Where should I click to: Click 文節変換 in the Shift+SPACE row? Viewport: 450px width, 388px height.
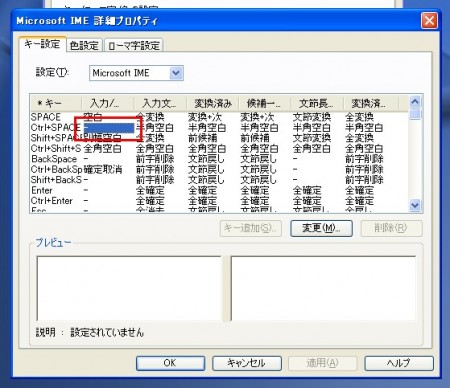[312, 138]
